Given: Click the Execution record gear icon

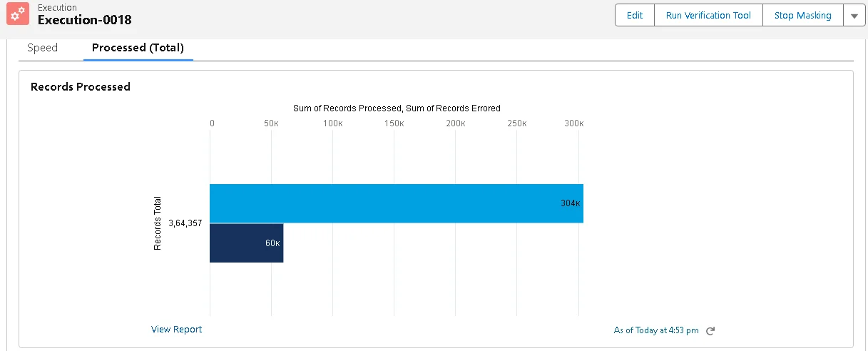Looking at the screenshot, I should coord(18,14).
